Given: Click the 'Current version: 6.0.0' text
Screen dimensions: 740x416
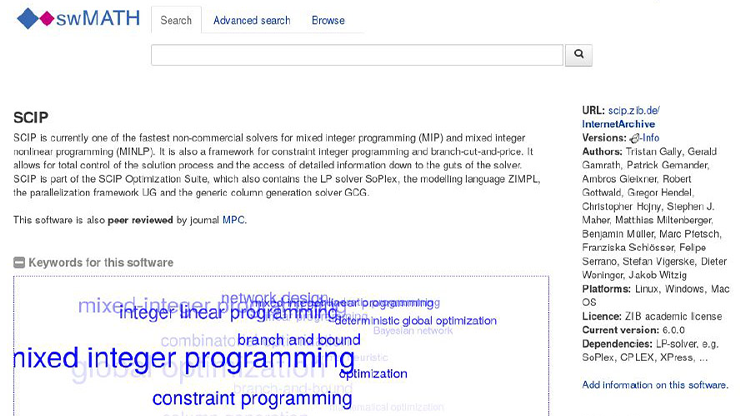Looking at the screenshot, I should click(x=633, y=330).
